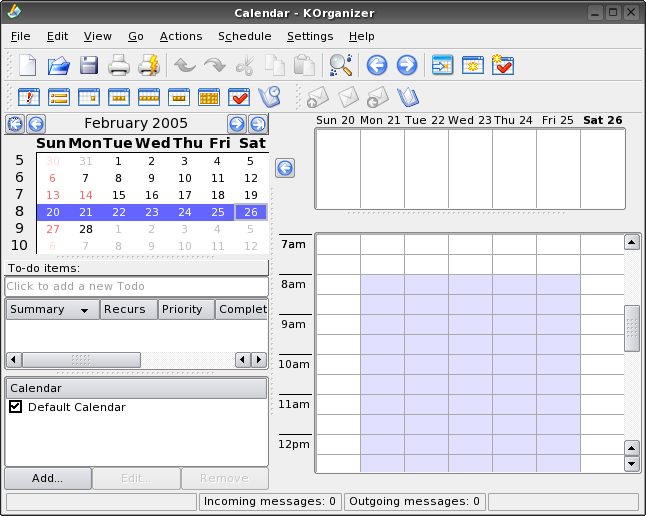This screenshot has width=646, height=516.
Task: Click in the 'Click to add a new Todo' field
Action: pyautogui.click(x=136, y=286)
